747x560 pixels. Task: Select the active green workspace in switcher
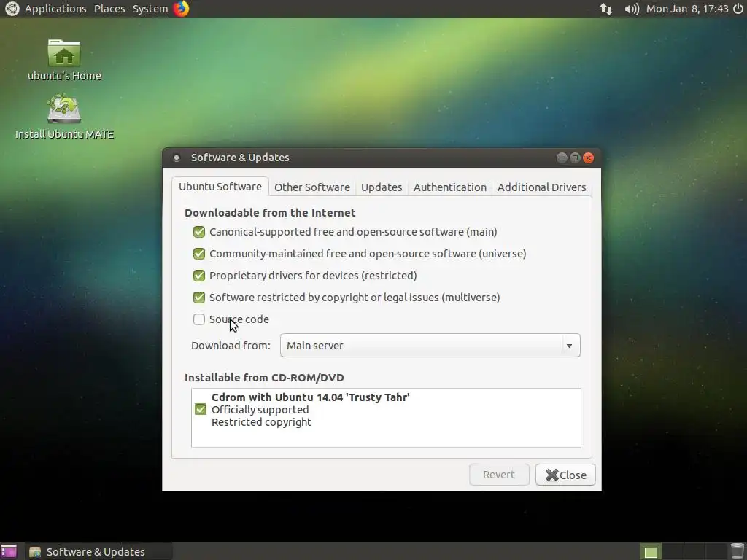pos(651,552)
